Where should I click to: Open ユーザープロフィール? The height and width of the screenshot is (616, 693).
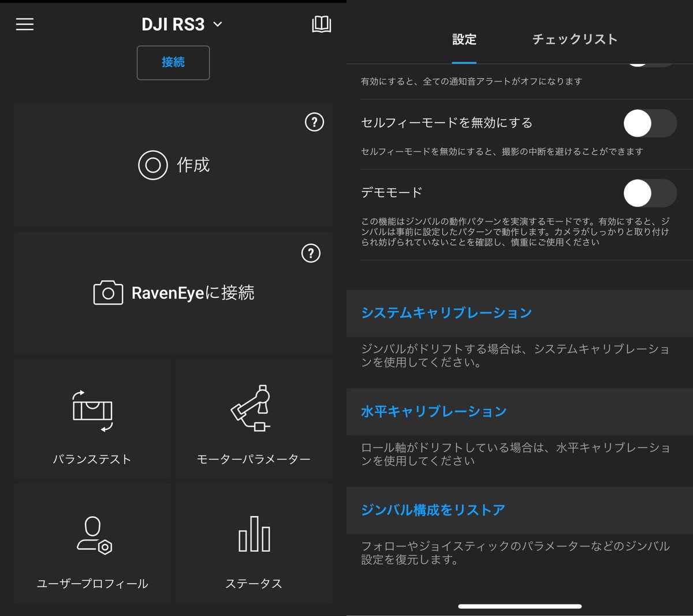point(92,543)
